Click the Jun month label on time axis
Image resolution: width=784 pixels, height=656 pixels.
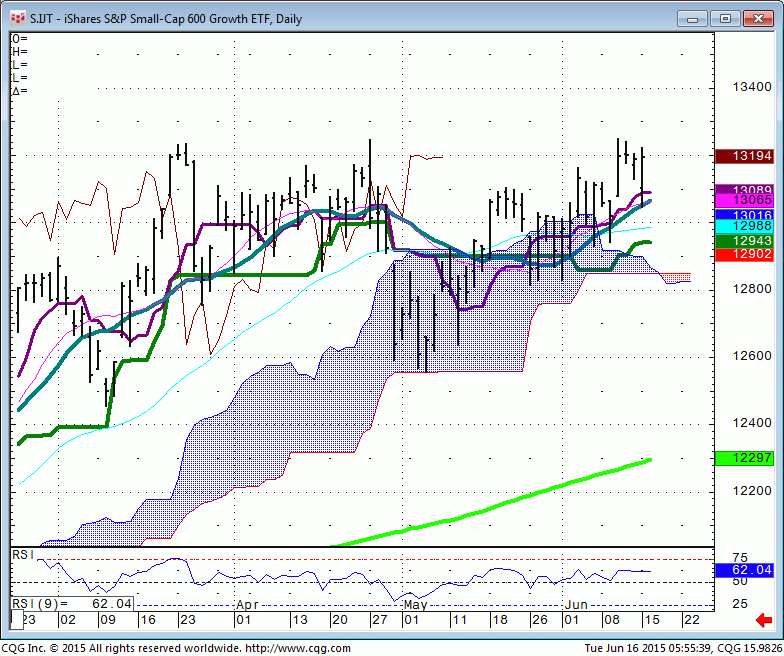576,605
